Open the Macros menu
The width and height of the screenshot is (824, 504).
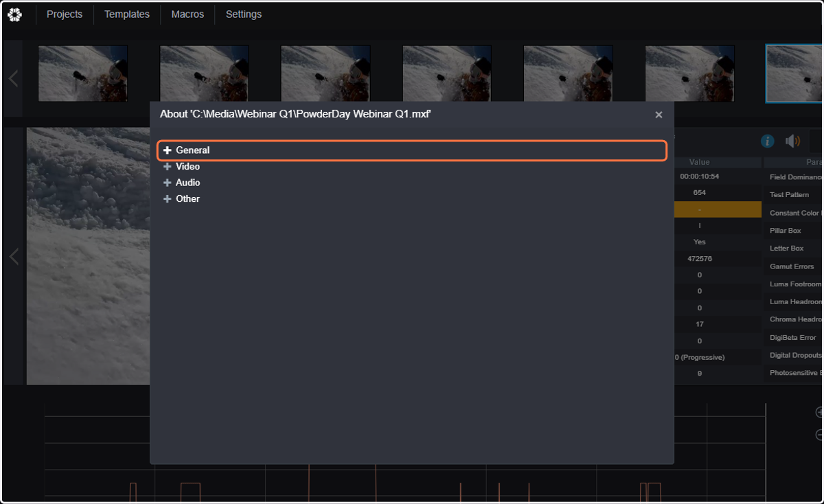[187, 14]
